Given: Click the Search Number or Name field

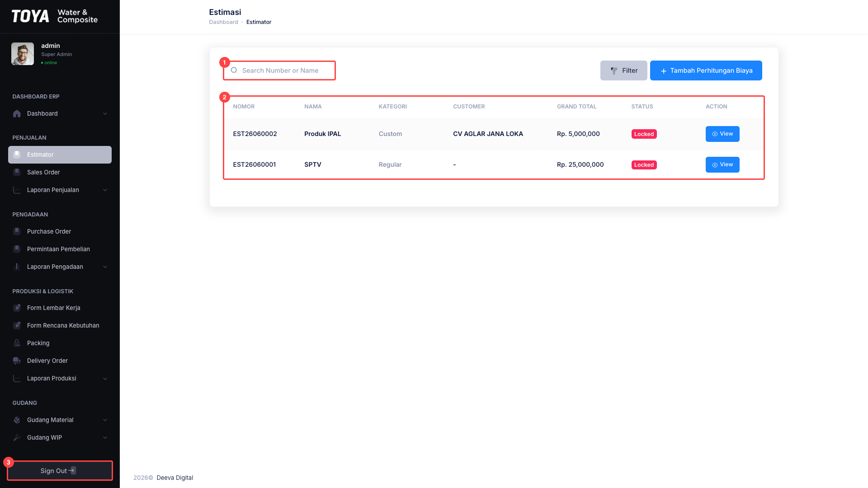Looking at the screenshot, I should pyautogui.click(x=279, y=70).
